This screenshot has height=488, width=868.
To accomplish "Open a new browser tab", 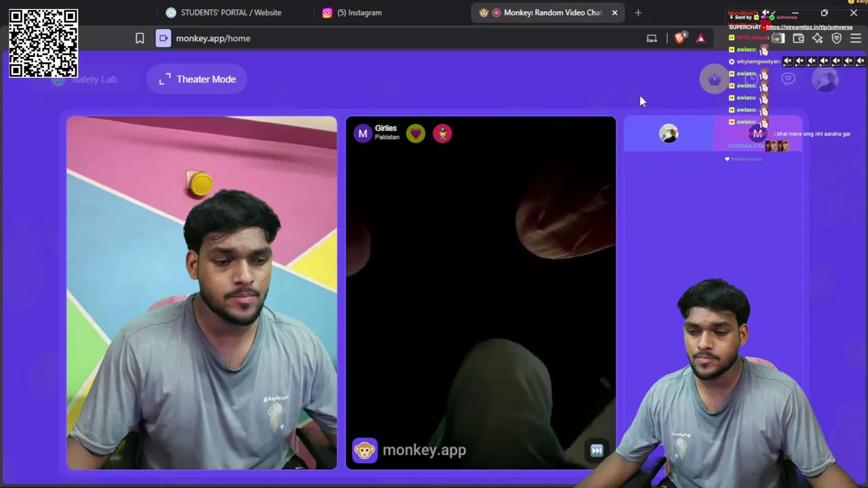I will (637, 13).
